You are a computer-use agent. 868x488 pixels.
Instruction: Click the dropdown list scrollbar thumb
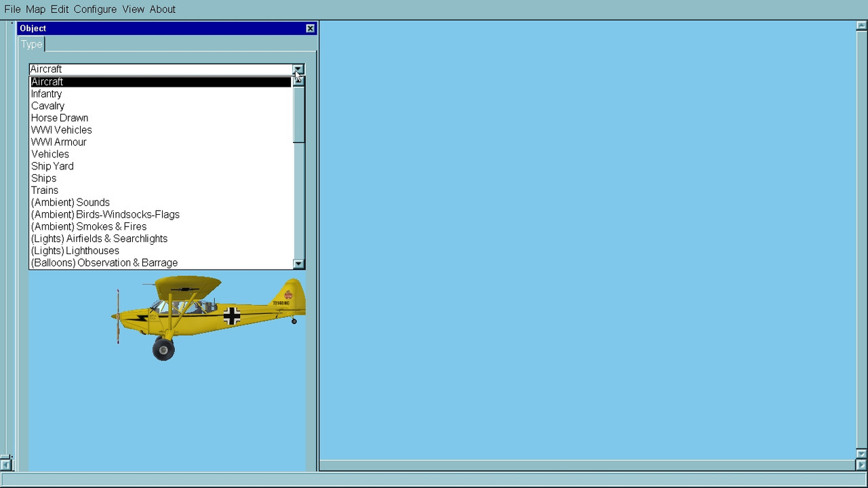(298, 115)
